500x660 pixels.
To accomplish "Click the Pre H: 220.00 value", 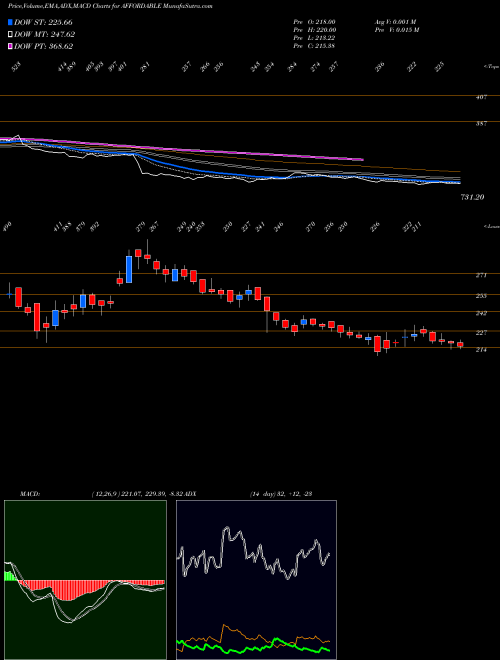I will click(x=314, y=30).
